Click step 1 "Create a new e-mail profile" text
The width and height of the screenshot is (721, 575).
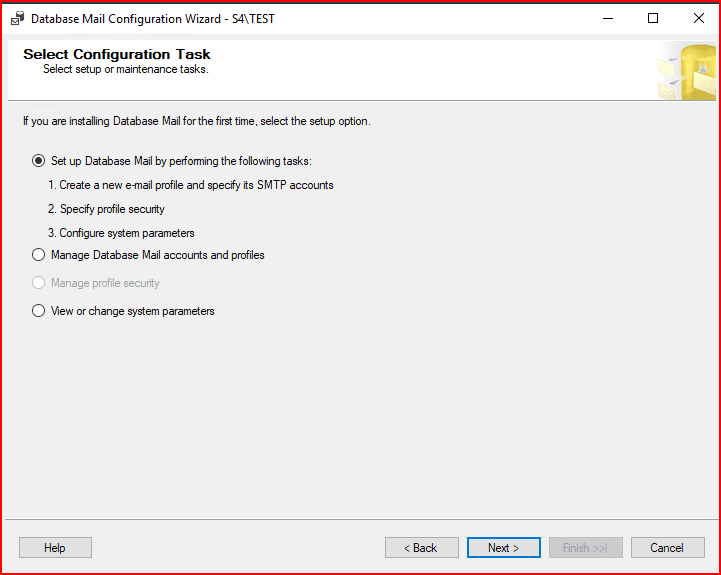(191, 185)
